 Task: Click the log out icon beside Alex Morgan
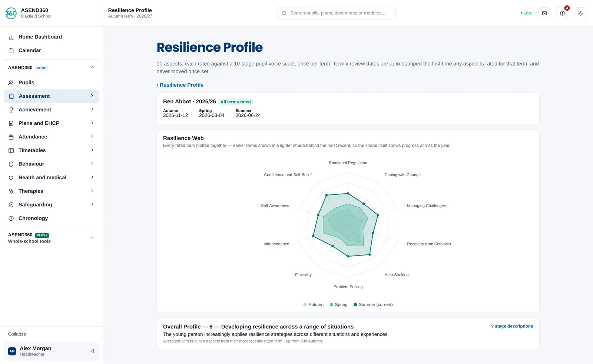tap(92, 351)
